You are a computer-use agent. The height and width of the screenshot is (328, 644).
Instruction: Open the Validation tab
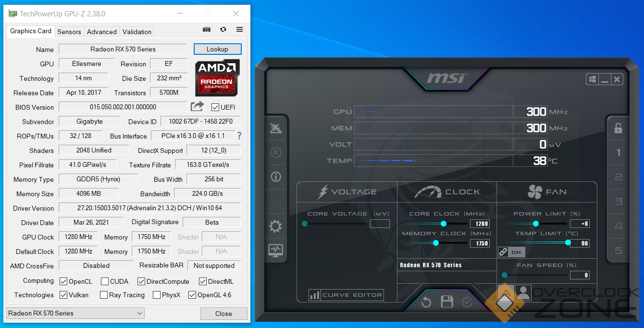pyautogui.click(x=137, y=32)
